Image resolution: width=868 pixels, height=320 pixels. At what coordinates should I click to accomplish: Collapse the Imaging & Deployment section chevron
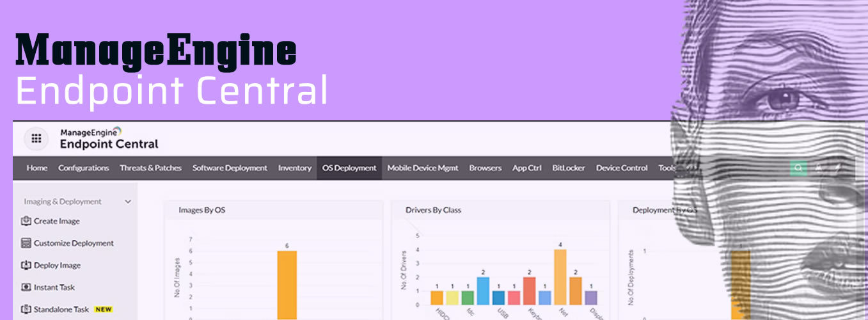coord(128,202)
